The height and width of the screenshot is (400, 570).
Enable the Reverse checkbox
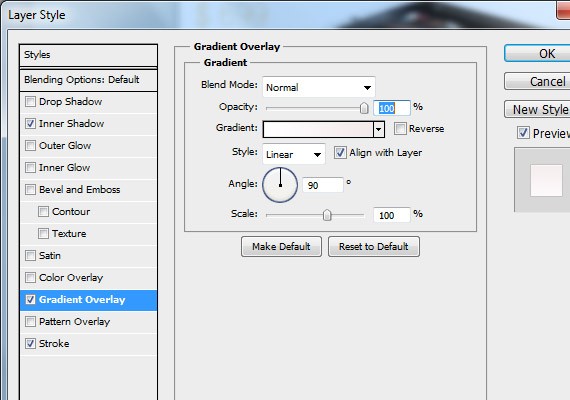click(x=400, y=128)
